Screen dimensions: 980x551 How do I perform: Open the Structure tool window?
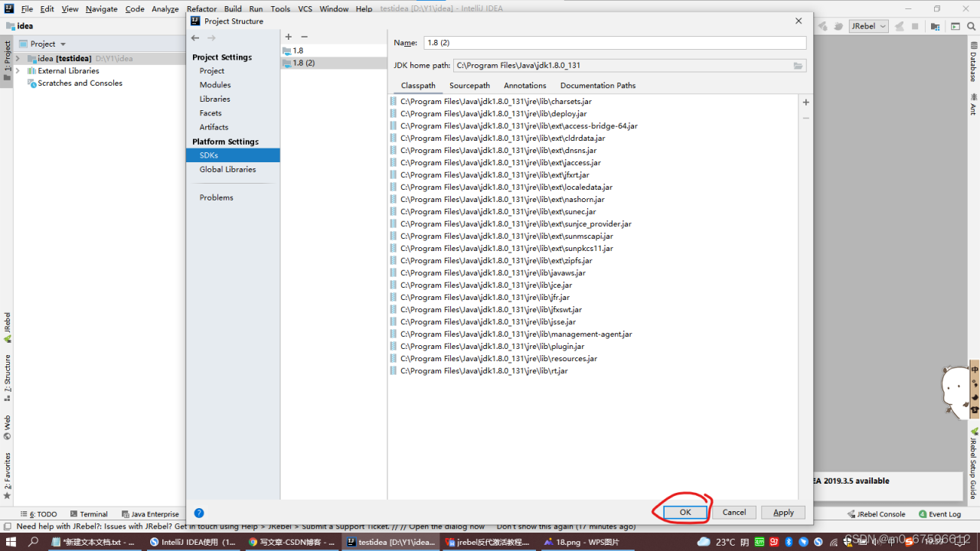[x=7, y=378]
